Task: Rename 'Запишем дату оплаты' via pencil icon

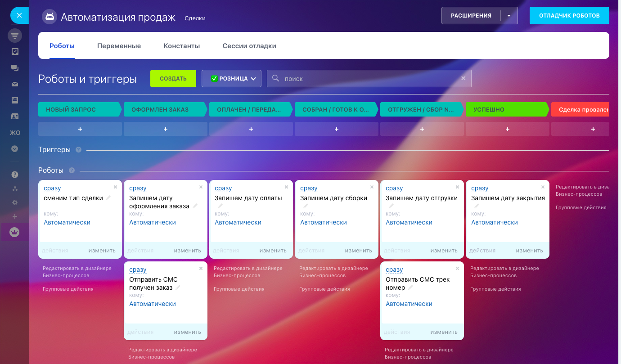Action: [x=220, y=206]
